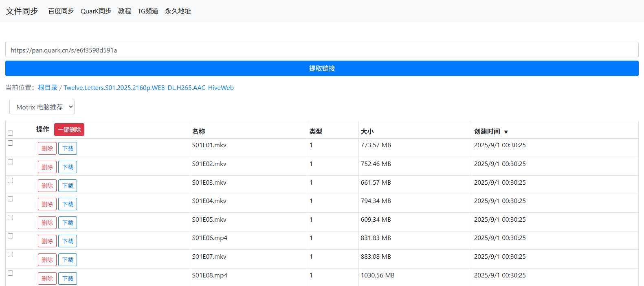Open 永久地址 in the top navigation
Viewport: 644px width, 286px height.
click(178, 11)
